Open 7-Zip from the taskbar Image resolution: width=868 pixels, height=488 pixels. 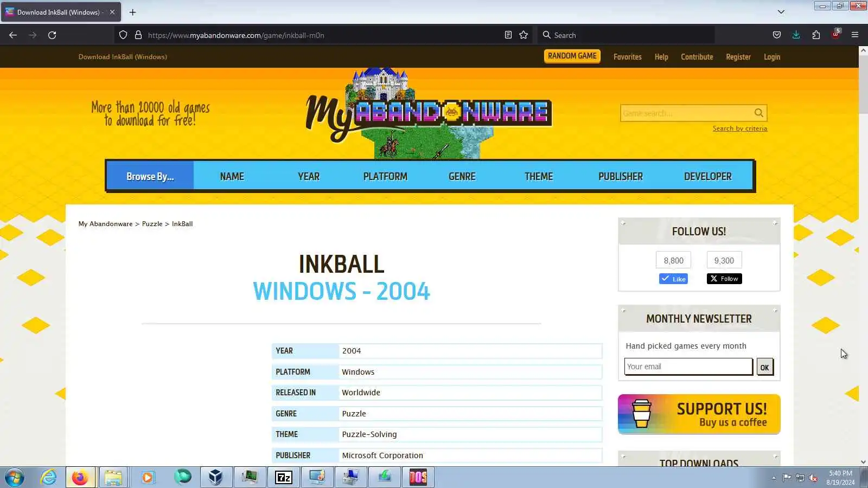tap(284, 478)
